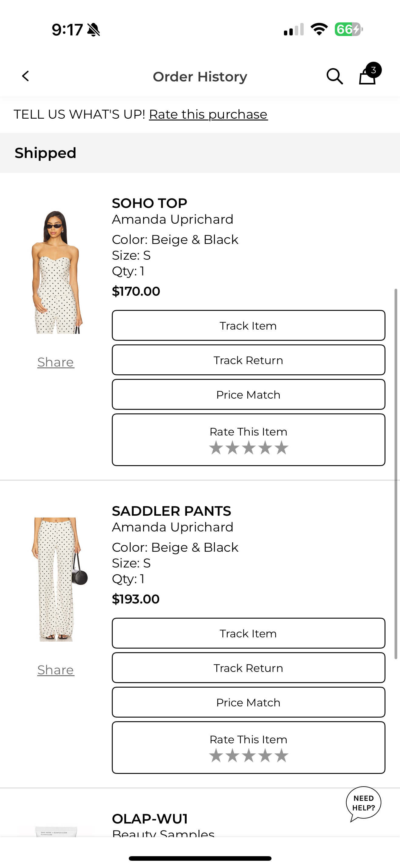Share the Soho Top item
Viewport: 400px width, 868px height.
pos(56,362)
